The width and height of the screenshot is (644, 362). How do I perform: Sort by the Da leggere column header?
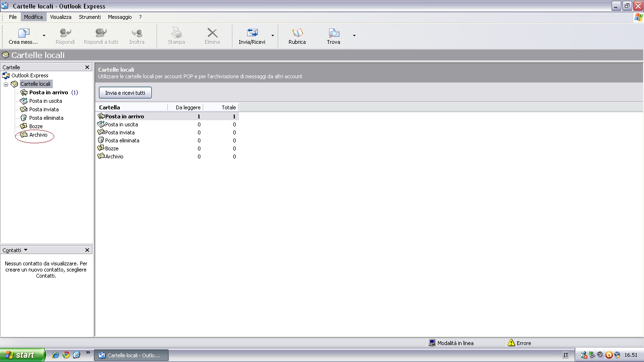[185, 107]
